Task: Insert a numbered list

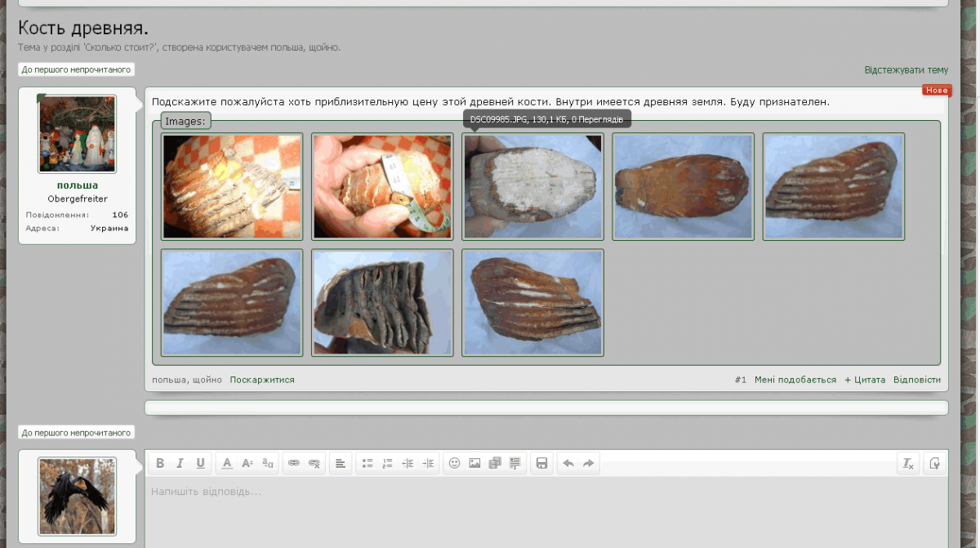Action: click(387, 463)
